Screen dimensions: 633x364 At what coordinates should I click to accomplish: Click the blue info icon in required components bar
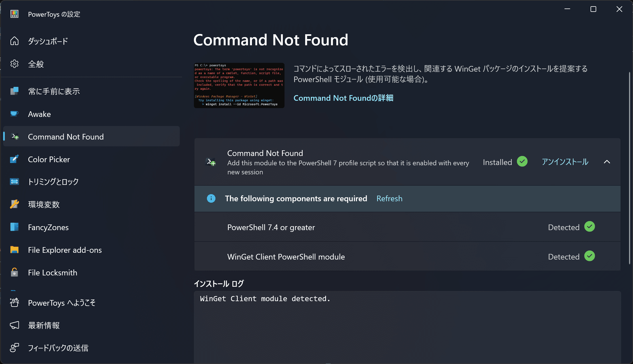point(211,198)
